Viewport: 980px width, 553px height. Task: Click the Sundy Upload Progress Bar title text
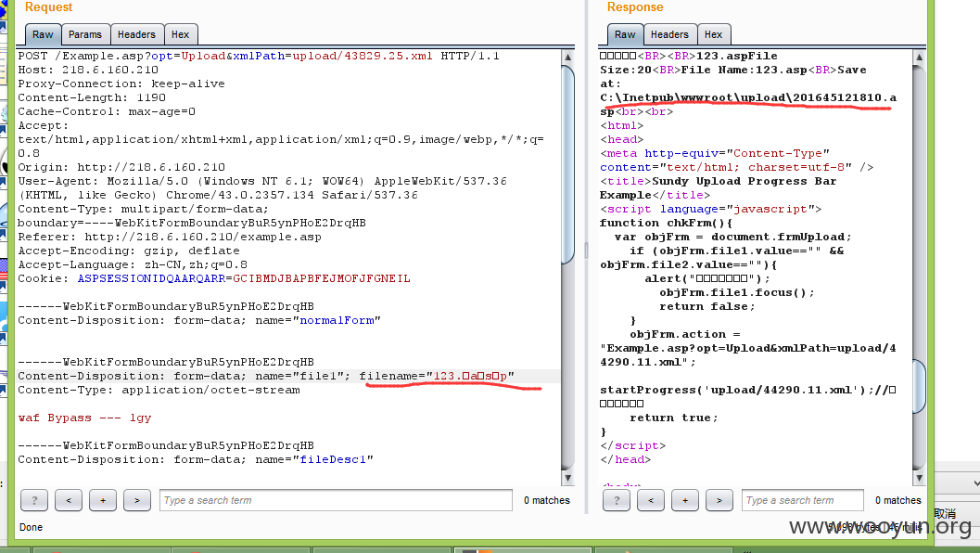[x=744, y=182]
